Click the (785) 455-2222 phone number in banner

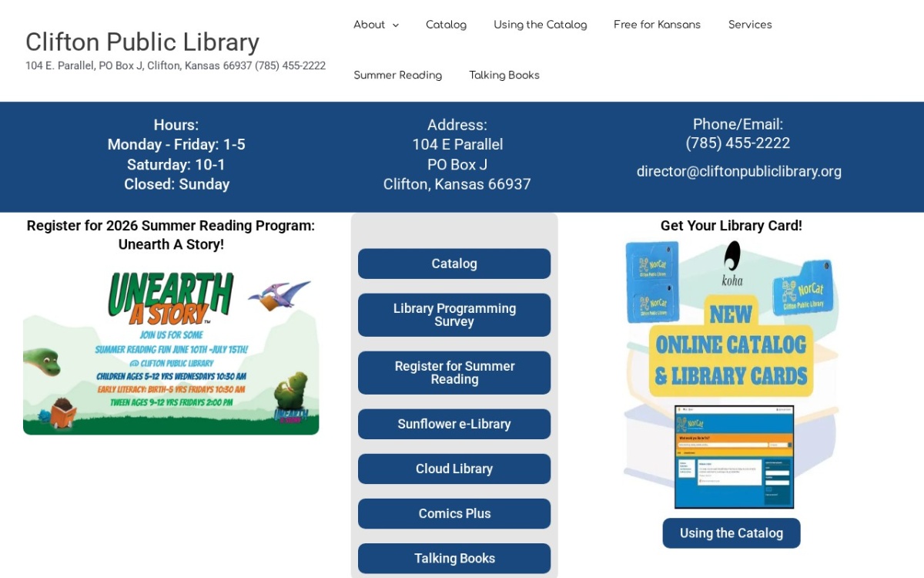point(738,143)
